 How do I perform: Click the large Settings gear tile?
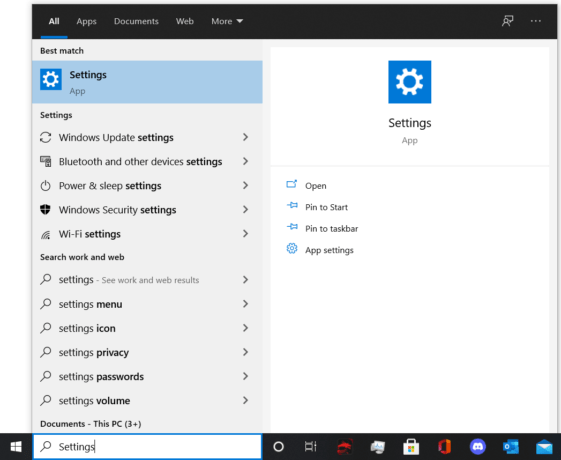click(x=410, y=82)
